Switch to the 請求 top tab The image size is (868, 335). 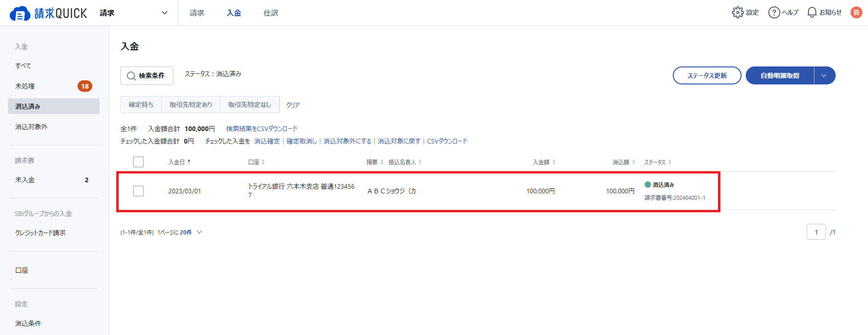click(x=197, y=13)
